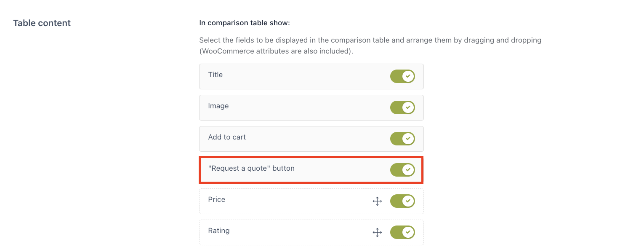Click empty area of the Image row

(309, 107)
